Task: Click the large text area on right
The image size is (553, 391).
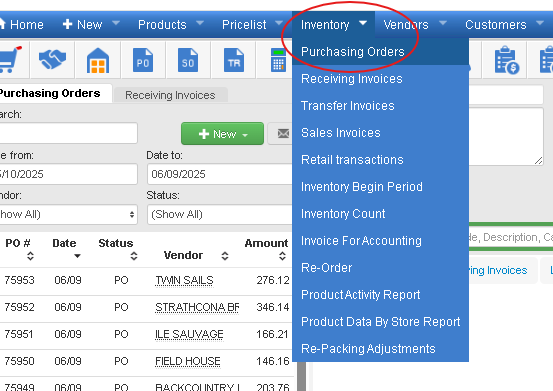Action: pos(506,136)
